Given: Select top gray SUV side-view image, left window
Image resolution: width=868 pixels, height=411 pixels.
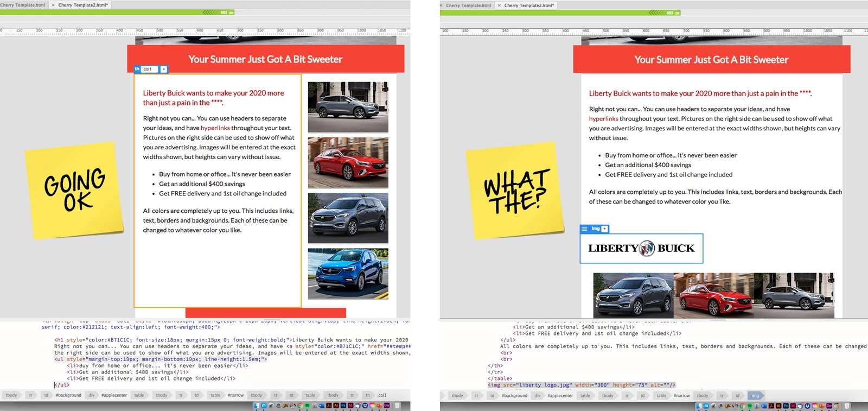Looking at the screenshot, I should (348, 107).
